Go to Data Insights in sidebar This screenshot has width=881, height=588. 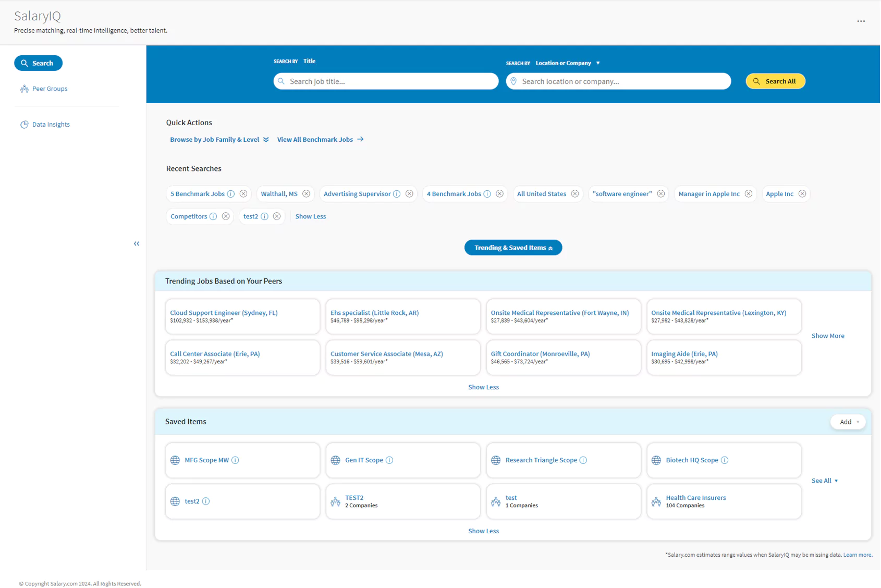tap(51, 125)
